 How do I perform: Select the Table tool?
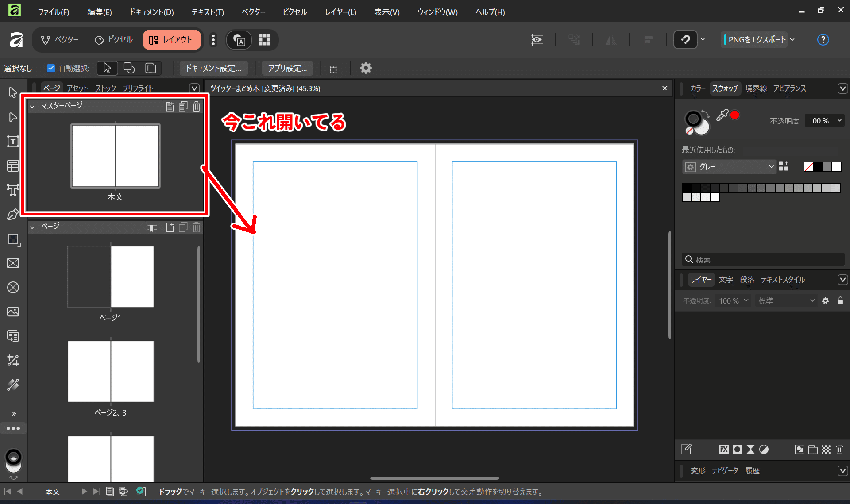(x=13, y=166)
